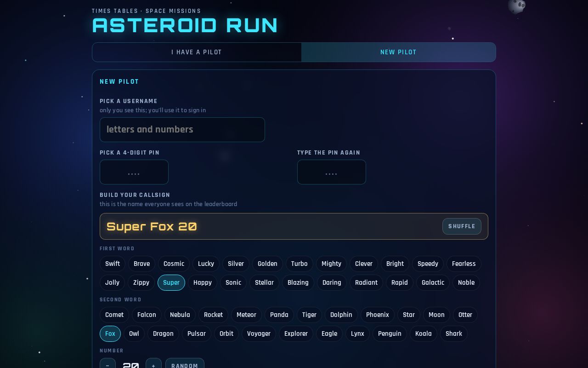Select the Nebula second word chip

point(180,315)
